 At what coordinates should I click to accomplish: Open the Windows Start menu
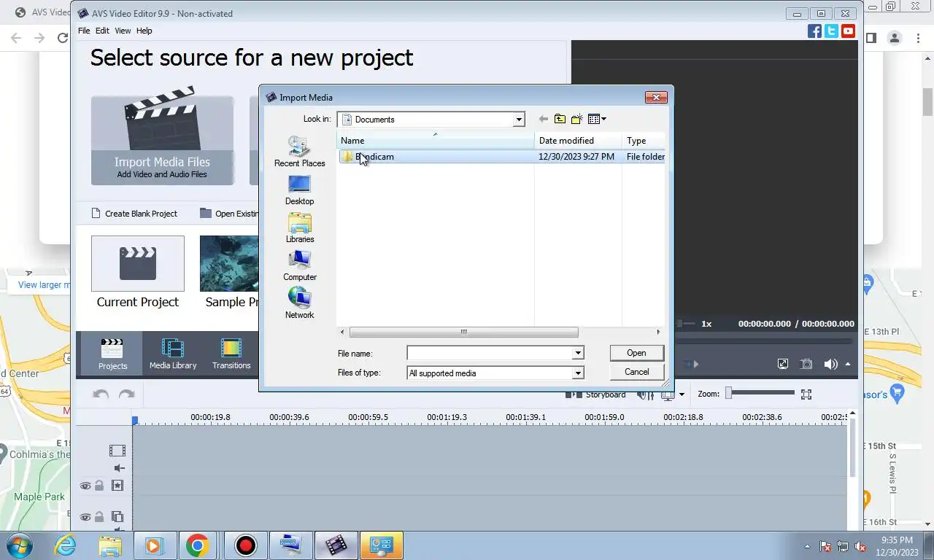(x=18, y=545)
